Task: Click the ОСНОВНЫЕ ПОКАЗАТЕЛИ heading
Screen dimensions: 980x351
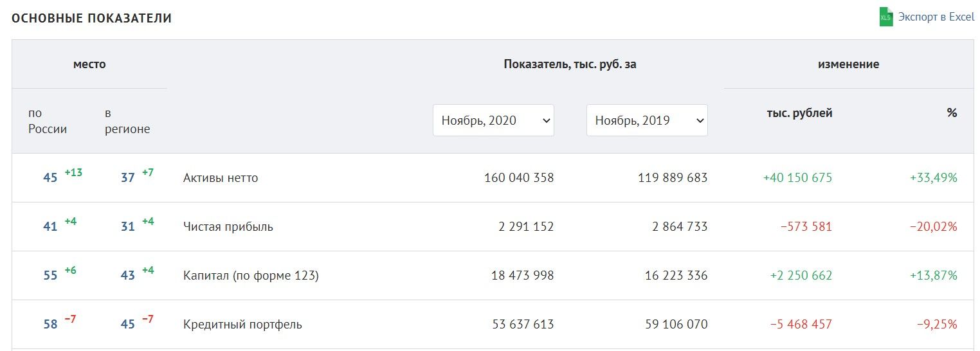Action: 91,18
